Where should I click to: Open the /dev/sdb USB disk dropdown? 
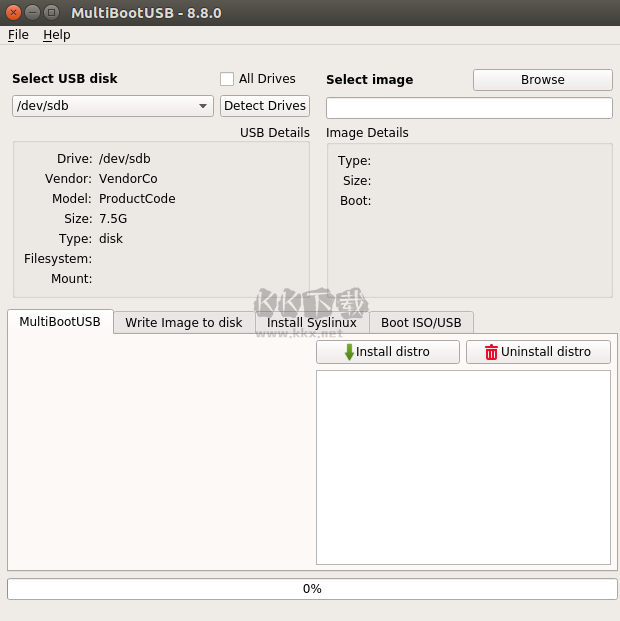coord(113,106)
